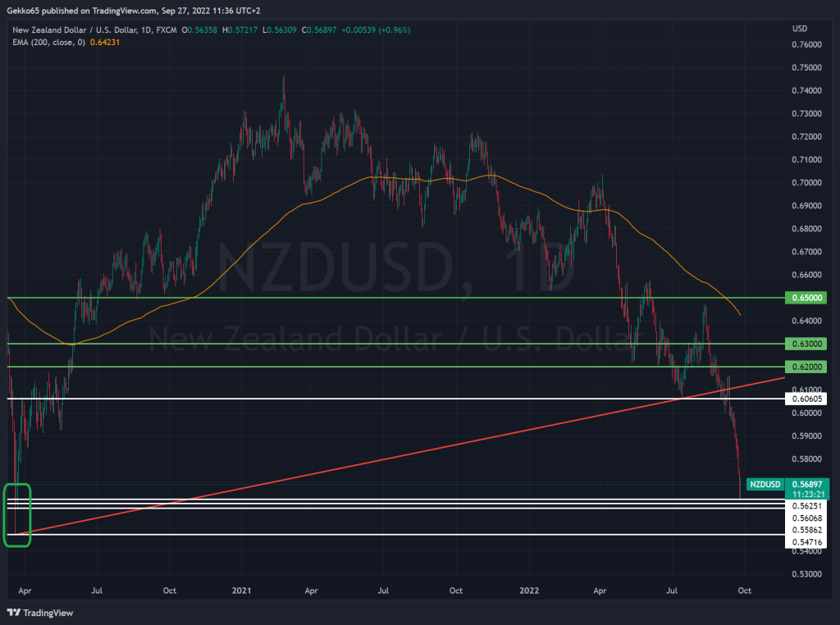Click the 0.76000 mark on price scale
The image size is (840, 625).
point(806,44)
